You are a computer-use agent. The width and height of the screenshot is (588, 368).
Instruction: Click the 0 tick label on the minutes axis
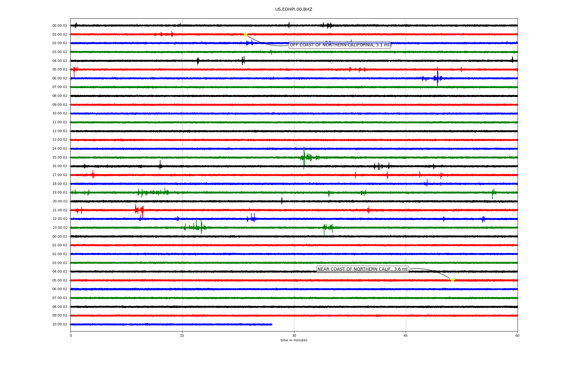(71, 335)
